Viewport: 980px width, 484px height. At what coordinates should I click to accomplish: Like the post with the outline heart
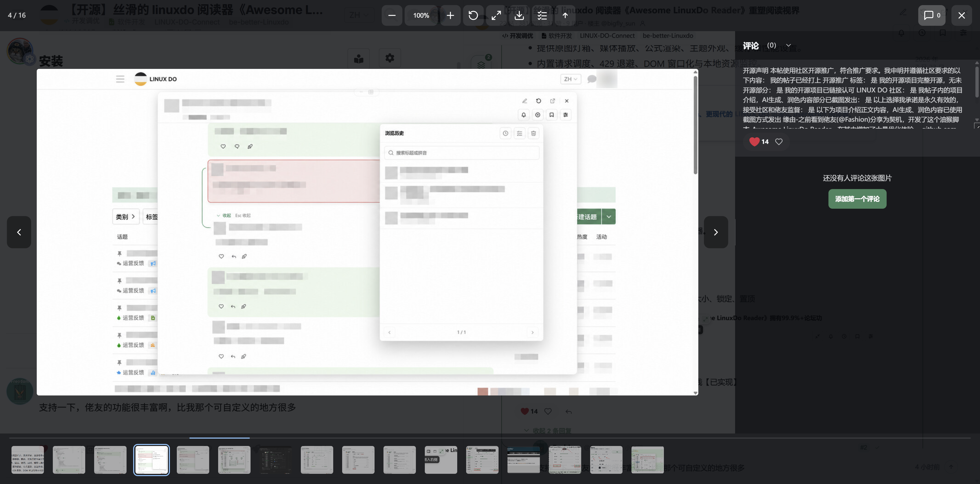(779, 142)
